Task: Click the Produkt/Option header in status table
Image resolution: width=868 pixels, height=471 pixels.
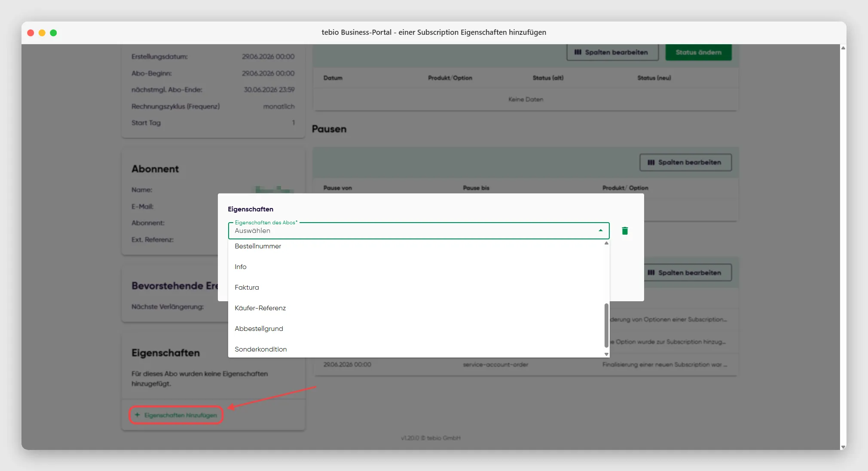Action: pos(450,78)
